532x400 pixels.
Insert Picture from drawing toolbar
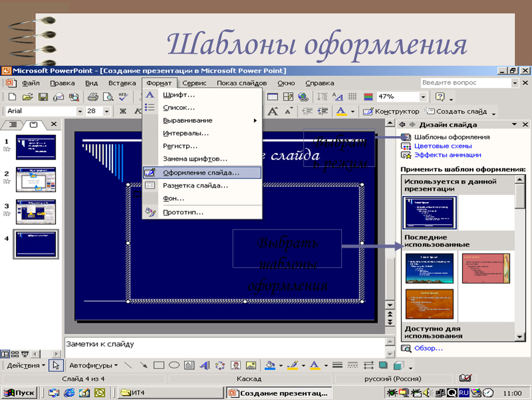tap(251, 365)
